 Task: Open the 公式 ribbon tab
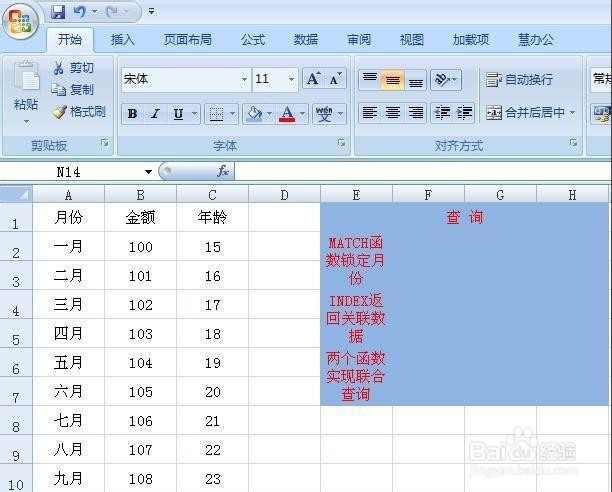point(253,39)
